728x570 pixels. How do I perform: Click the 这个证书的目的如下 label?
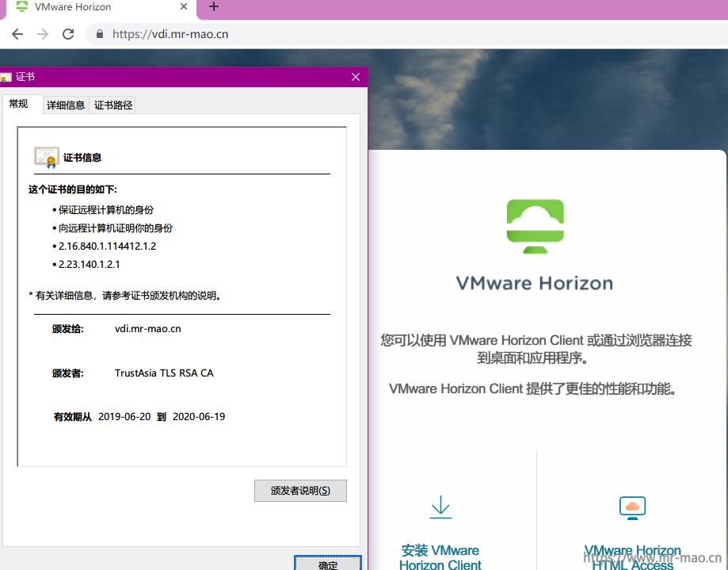pyautogui.click(x=72, y=189)
